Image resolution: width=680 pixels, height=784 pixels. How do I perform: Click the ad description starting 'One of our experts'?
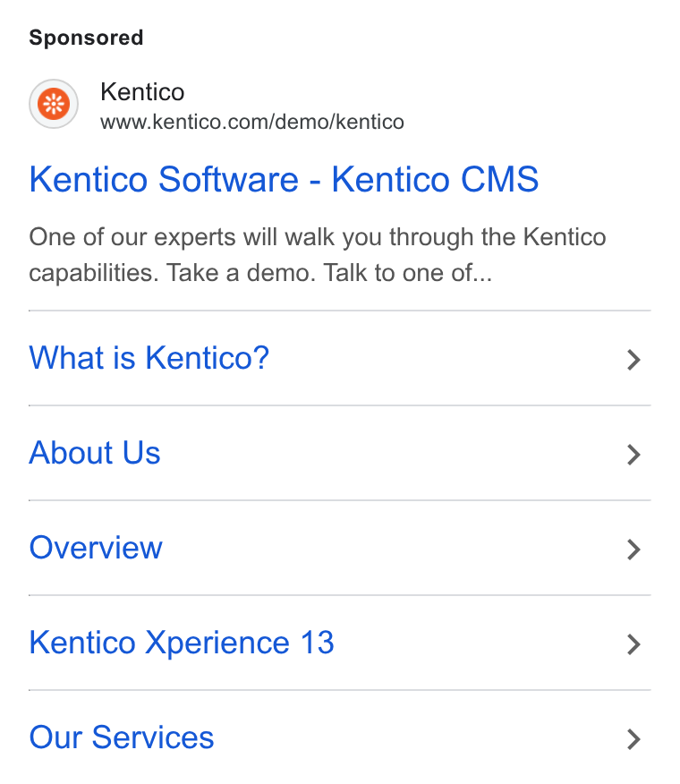pos(318,255)
